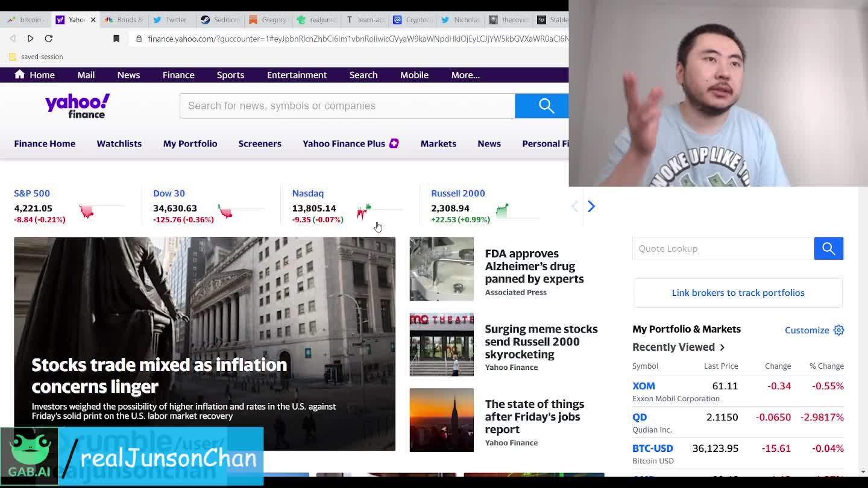Expand the Recently Viewed chevron
868x488 pixels.
(x=722, y=347)
